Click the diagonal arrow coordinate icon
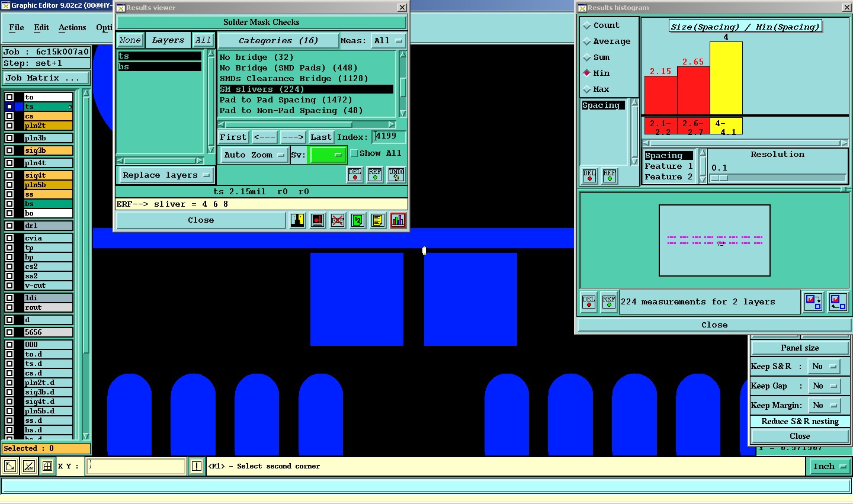This screenshot has width=853, height=504. tap(10, 467)
